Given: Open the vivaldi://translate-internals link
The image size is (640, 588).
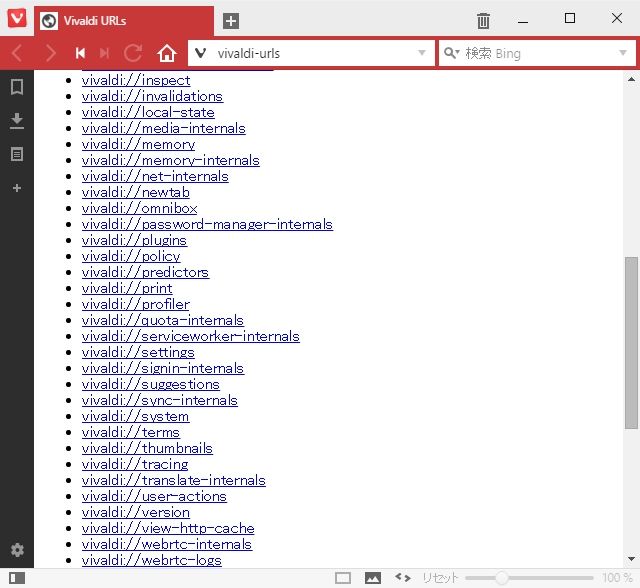Looking at the screenshot, I should point(173,480).
